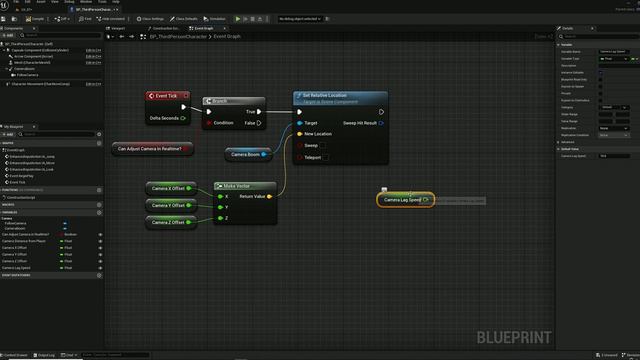The image size is (640, 360).
Task: Add a new variable using the Variables plus icon
Action: [x=99, y=213]
